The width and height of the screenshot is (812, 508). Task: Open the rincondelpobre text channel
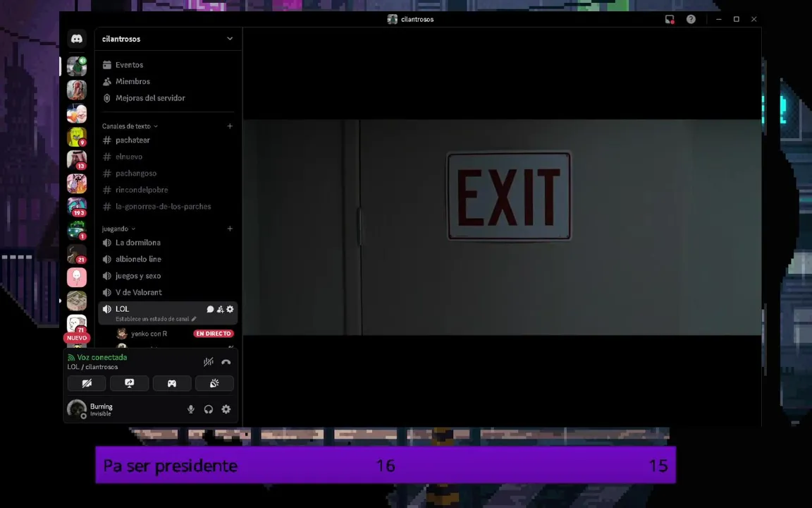pos(168,190)
